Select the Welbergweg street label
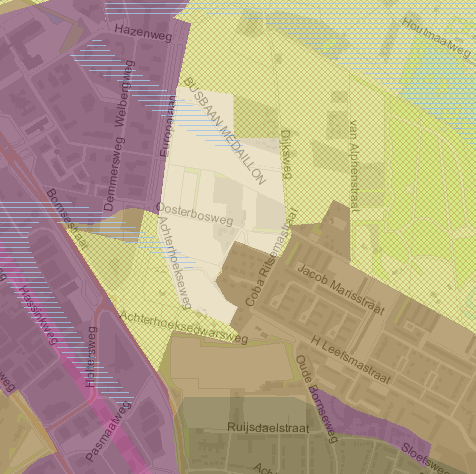Viewport: 476px width, 474px height. (x=125, y=94)
